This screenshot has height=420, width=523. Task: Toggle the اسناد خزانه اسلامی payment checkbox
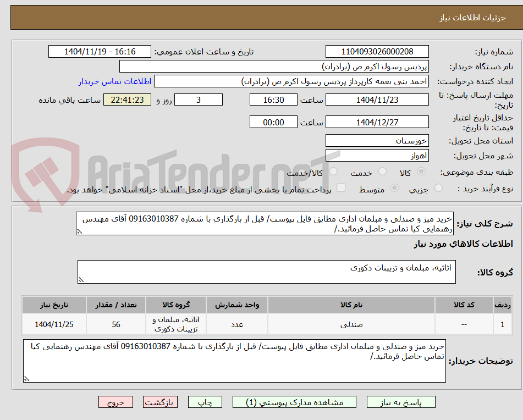tap(341, 187)
